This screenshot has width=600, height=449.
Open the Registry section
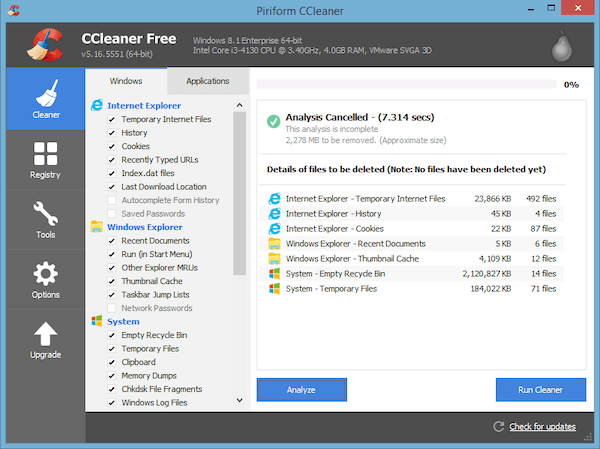tap(46, 160)
